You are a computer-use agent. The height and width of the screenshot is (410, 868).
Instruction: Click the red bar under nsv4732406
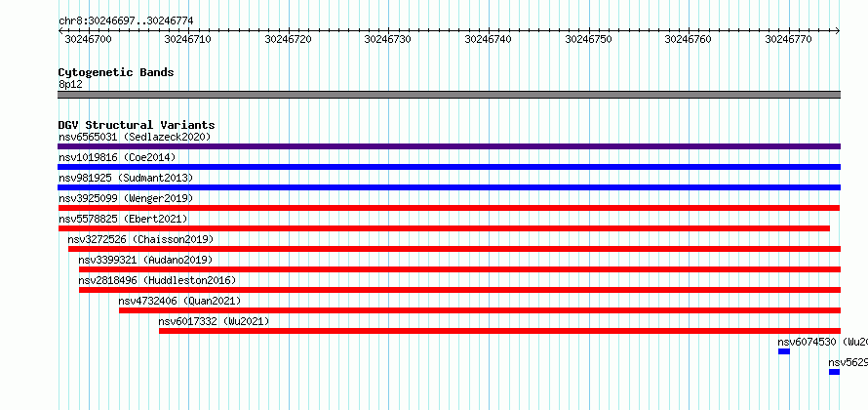click(x=480, y=310)
